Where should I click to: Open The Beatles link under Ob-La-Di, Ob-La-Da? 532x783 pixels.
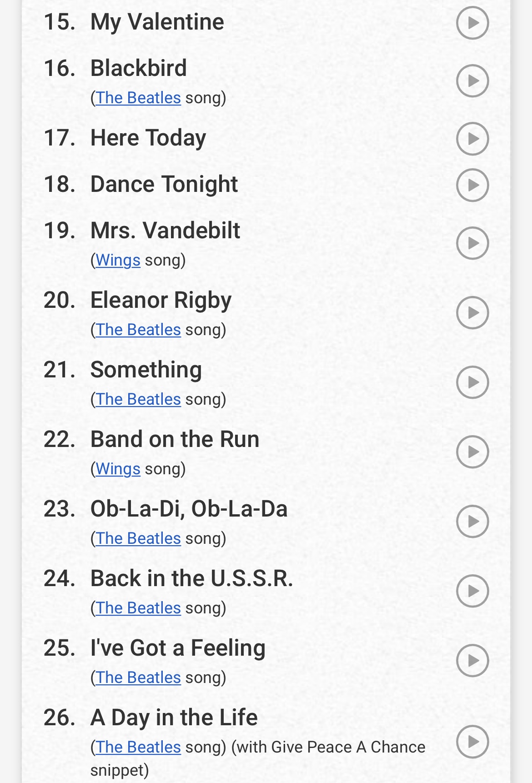click(x=138, y=538)
